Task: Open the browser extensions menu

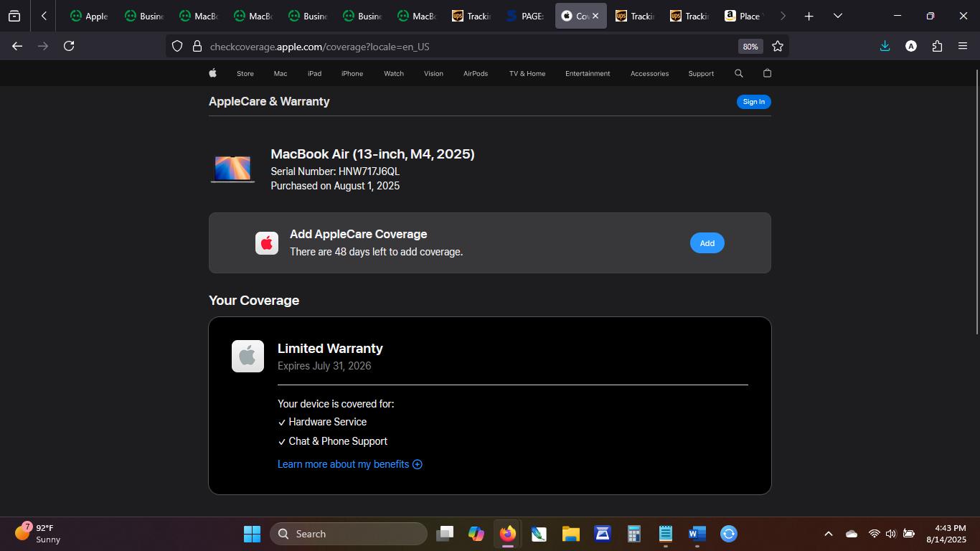Action: [937, 46]
